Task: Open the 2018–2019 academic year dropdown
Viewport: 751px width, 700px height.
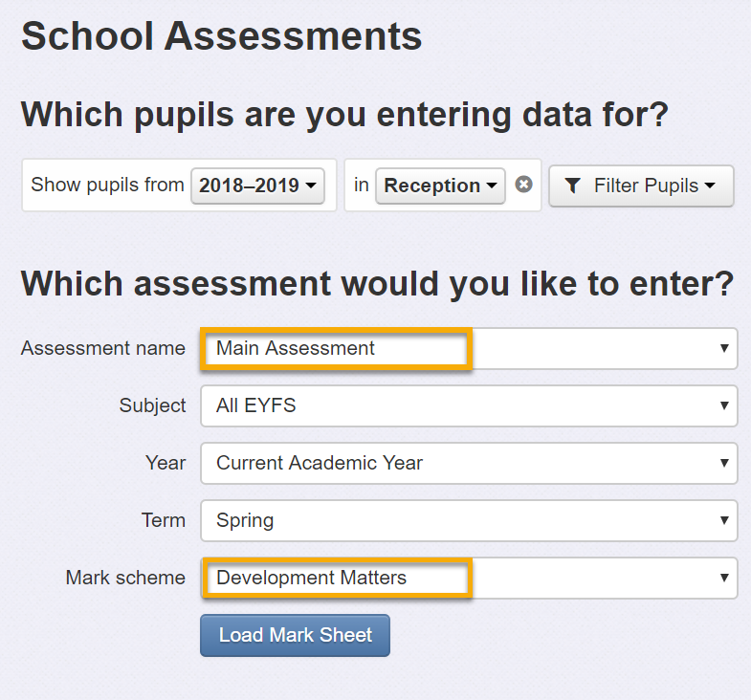Action: point(257,186)
